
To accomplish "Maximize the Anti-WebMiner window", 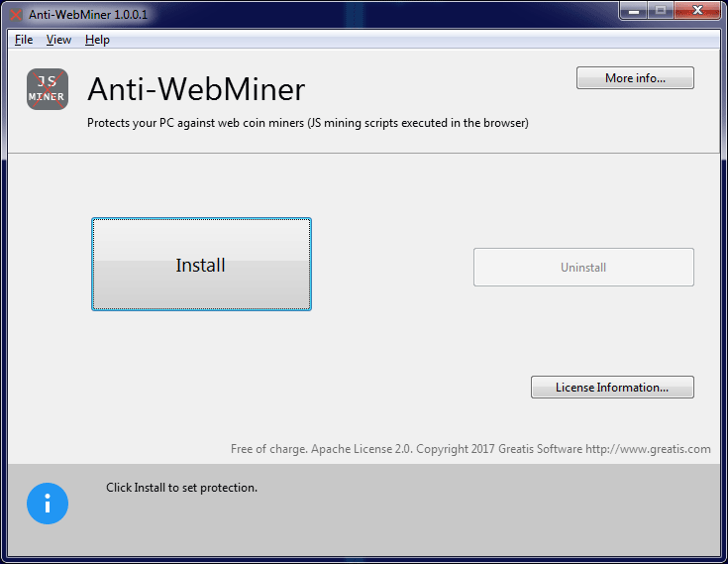I will [661, 11].
